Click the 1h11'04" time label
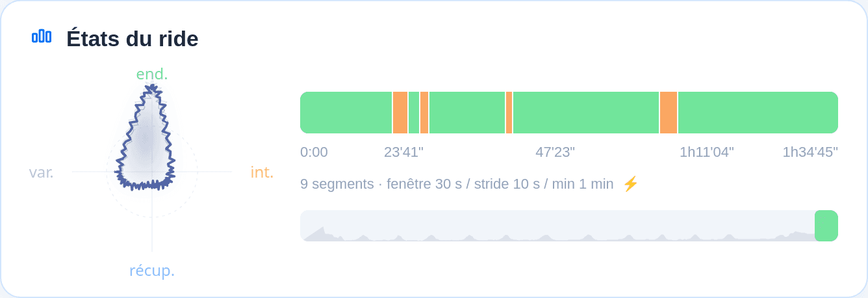868x298 pixels. pos(707,152)
